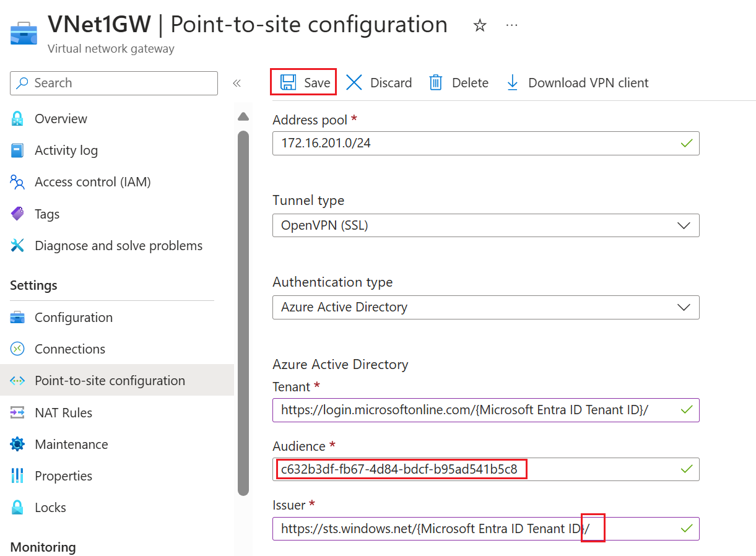Open the Activity log menu item
The height and width of the screenshot is (556, 756).
66,150
